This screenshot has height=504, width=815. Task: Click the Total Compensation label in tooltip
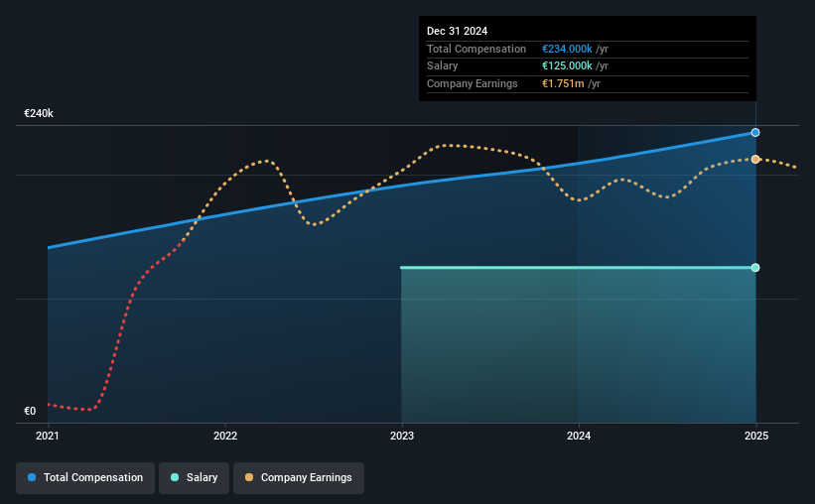coord(476,49)
